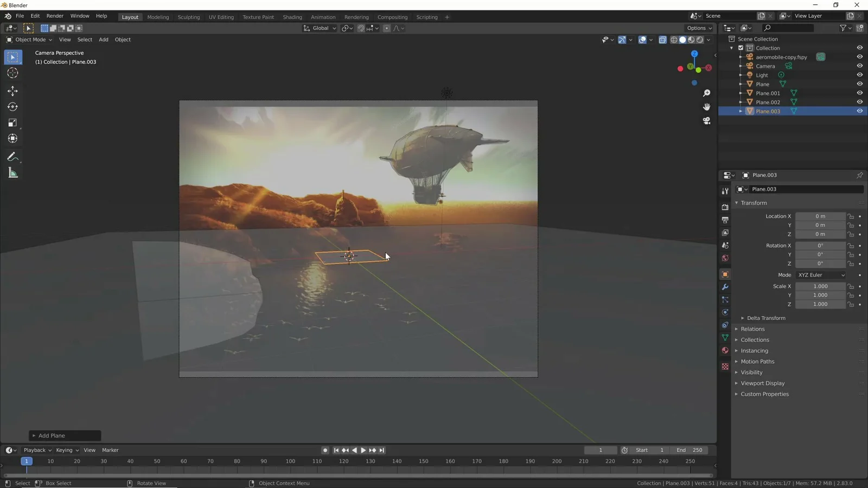Expand the Delta Transform section
Image resolution: width=868 pixels, height=488 pixels.
[765, 318]
